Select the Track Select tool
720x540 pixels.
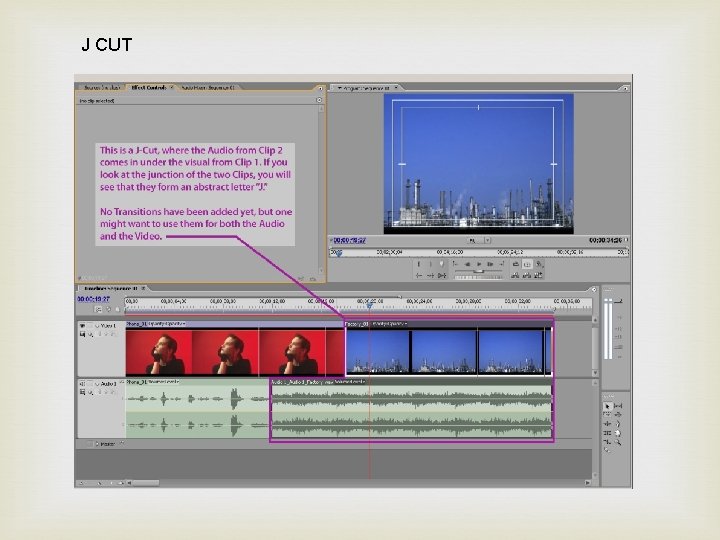pyautogui.click(x=607, y=414)
